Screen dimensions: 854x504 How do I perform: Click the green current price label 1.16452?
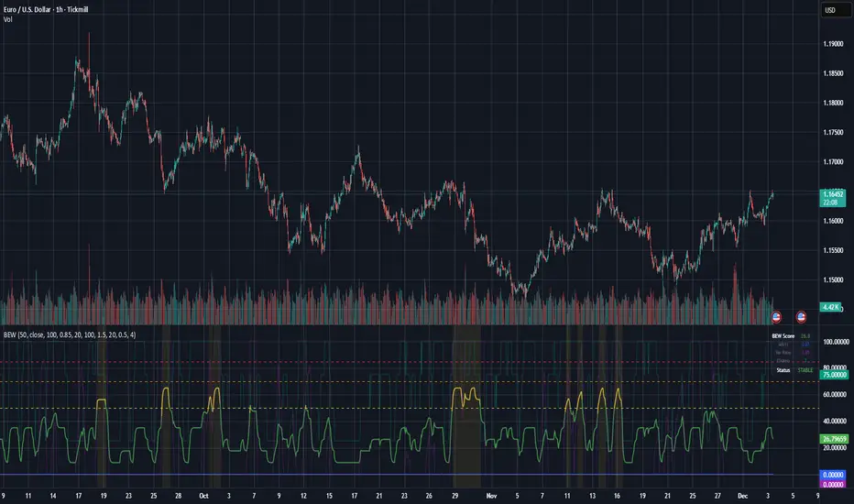coord(834,194)
